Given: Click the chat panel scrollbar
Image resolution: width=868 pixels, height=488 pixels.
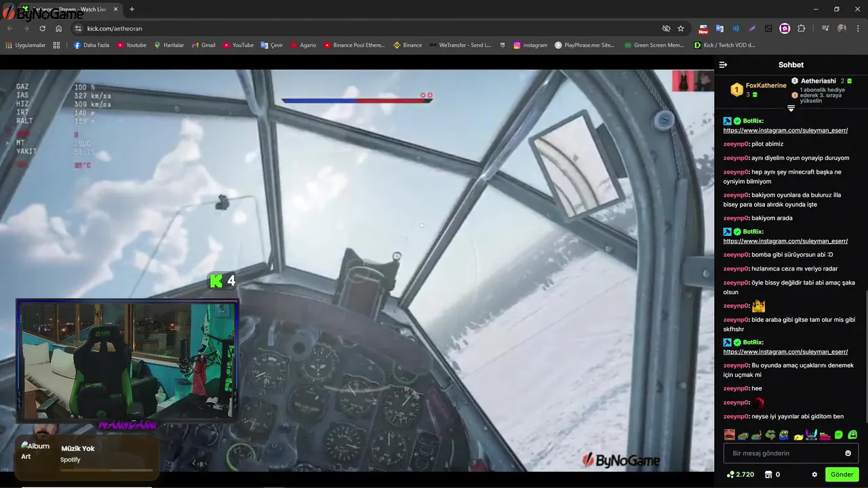Looking at the screenshot, I should [866, 356].
